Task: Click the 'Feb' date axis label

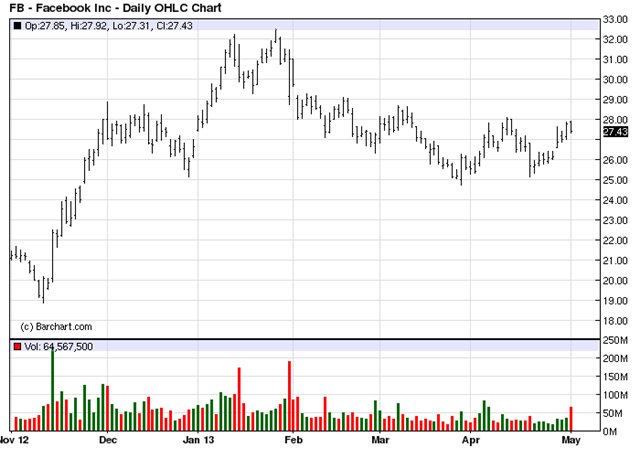Action: (293, 440)
